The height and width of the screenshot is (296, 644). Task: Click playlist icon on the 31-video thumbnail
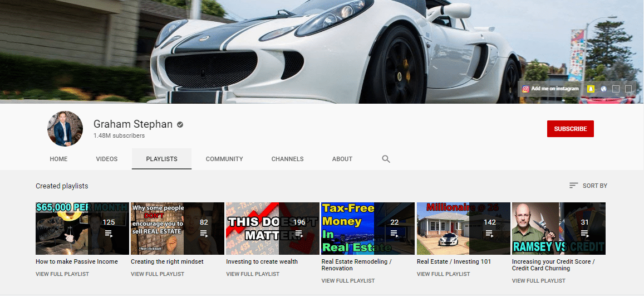point(585,234)
